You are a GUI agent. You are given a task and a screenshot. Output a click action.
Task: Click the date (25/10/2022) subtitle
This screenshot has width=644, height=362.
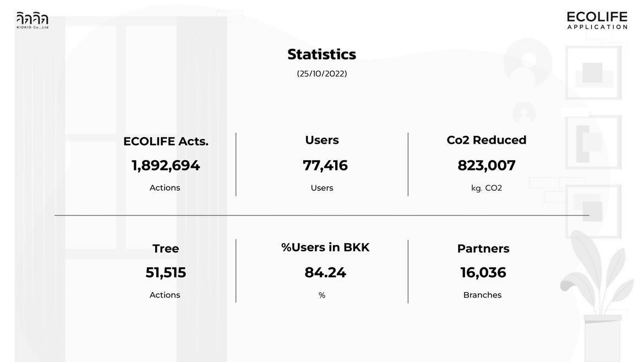point(321,74)
